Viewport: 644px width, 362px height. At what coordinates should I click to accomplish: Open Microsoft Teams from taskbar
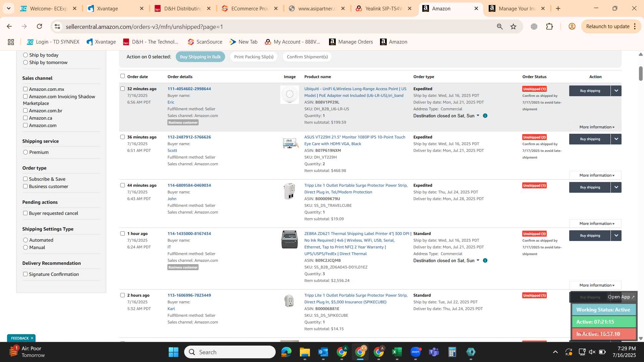(434, 352)
